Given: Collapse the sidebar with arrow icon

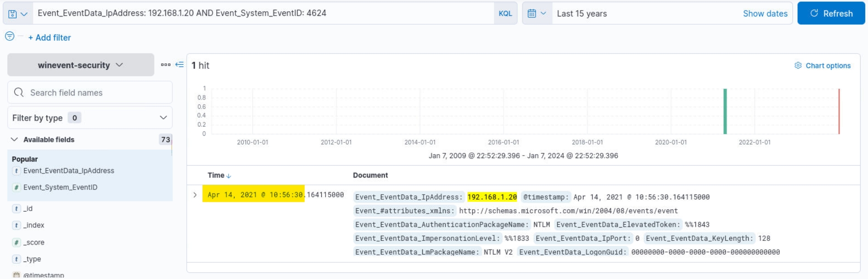Looking at the screenshot, I should (179, 65).
